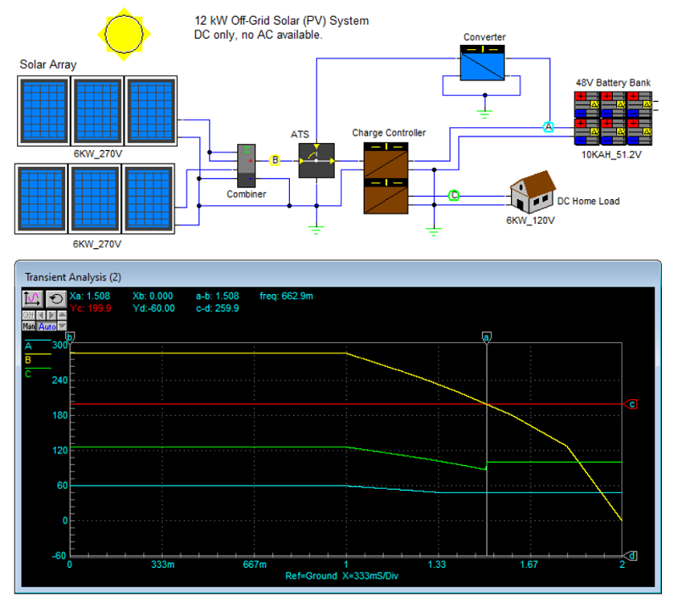
Task: Toggle the Off button in the analysis toolbar
Action: coord(29,314)
